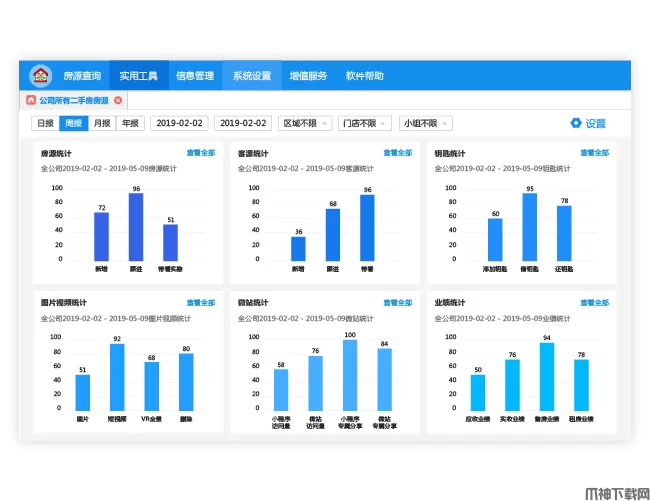Open the 增值服务 menu

(x=308, y=76)
